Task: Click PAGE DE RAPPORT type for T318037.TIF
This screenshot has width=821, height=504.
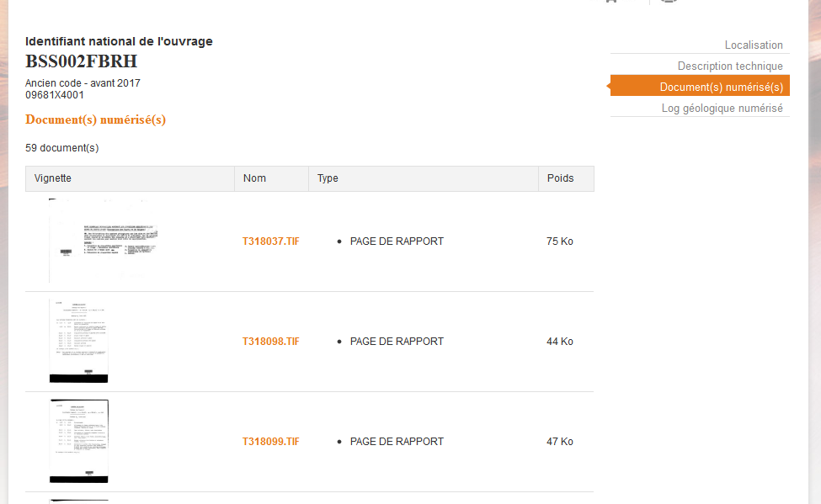Action: click(397, 241)
